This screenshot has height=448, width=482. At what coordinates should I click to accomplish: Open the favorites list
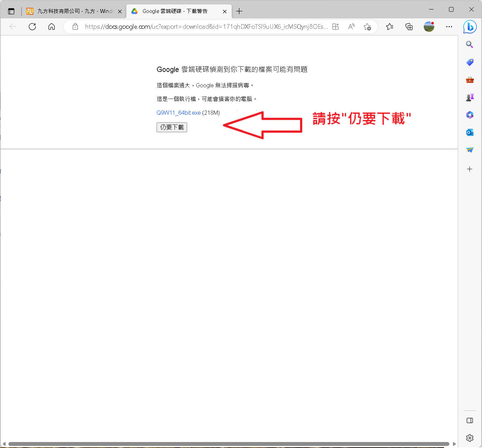390,27
